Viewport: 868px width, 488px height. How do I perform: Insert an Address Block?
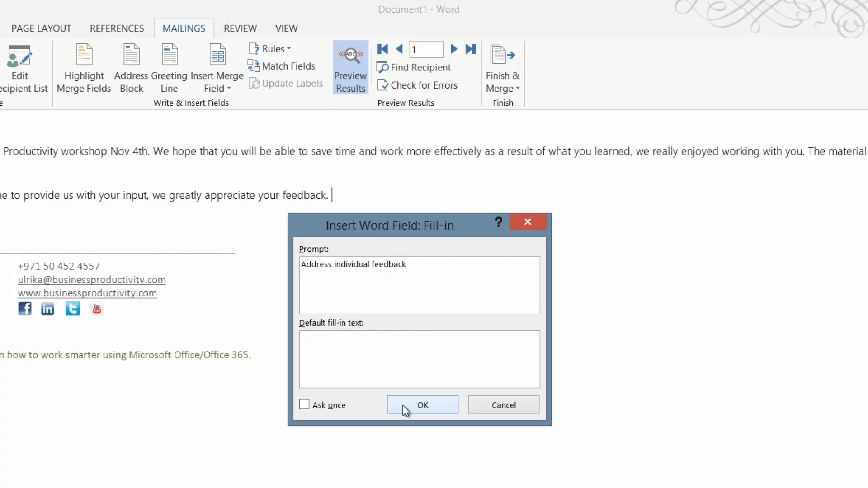pyautogui.click(x=131, y=69)
